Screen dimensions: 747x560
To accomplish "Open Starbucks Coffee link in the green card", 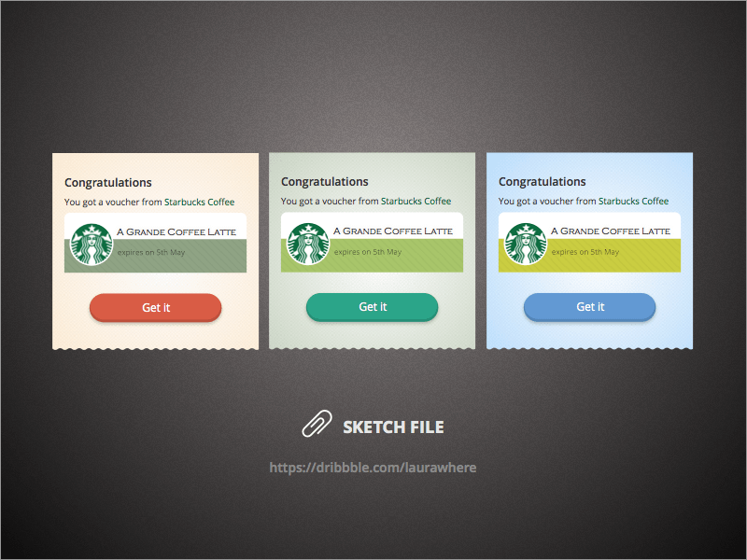I will 416,201.
